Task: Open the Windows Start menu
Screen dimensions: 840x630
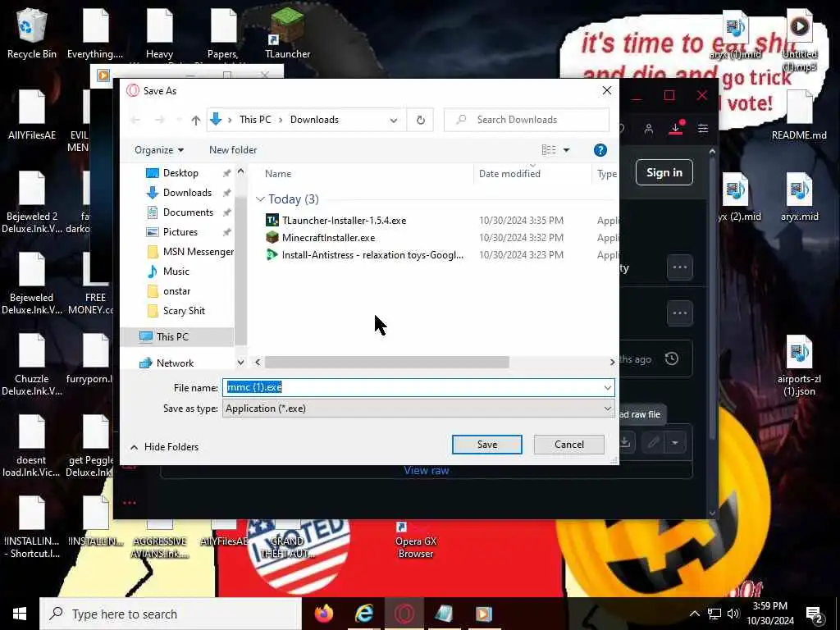Action: click(20, 614)
